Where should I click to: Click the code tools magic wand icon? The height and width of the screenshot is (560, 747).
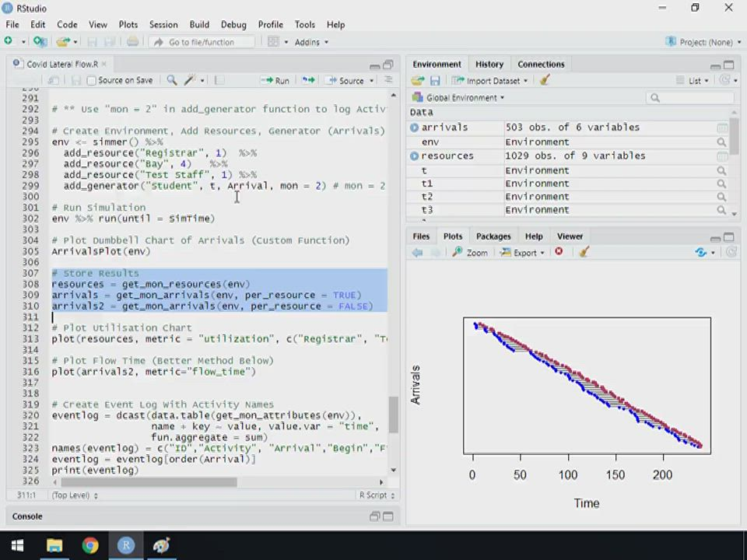(x=191, y=80)
